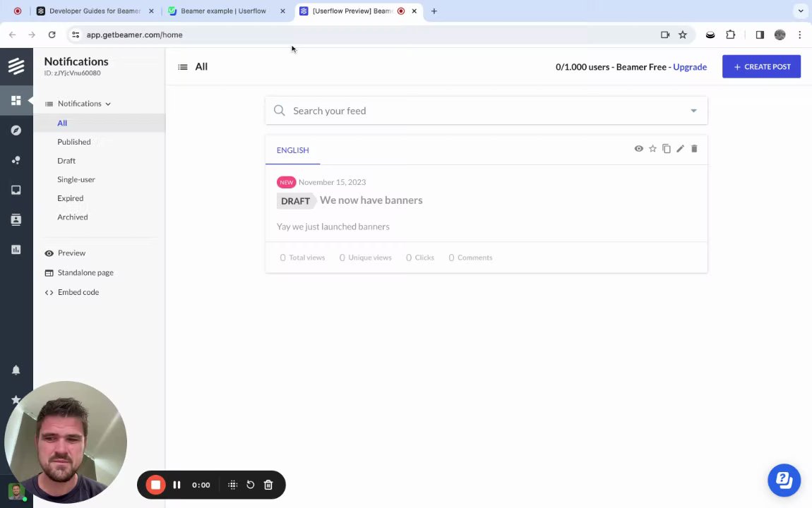Close the 'Userflow Preview' browser tab
Image resolution: width=812 pixels, height=508 pixels.
click(414, 11)
